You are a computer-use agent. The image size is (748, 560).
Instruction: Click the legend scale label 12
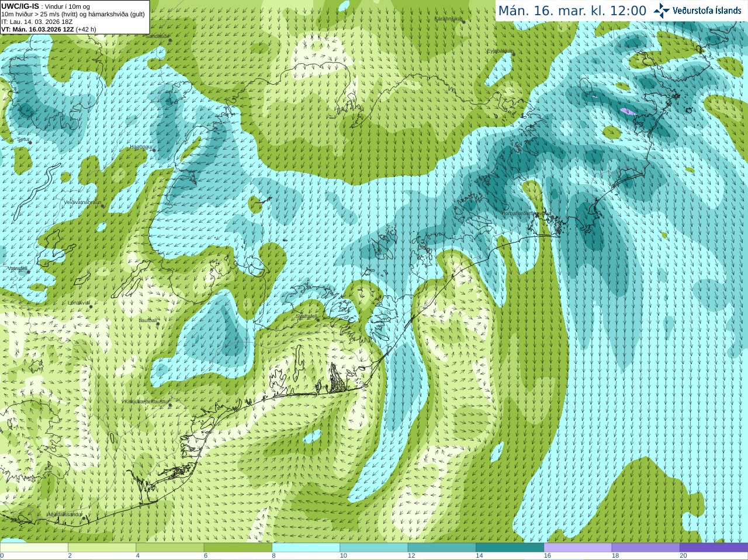point(411,556)
